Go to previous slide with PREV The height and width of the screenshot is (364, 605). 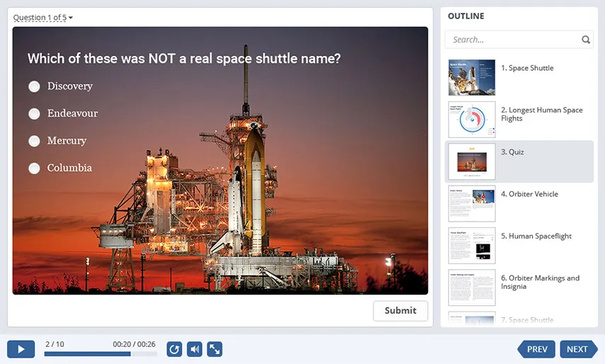tap(536, 349)
